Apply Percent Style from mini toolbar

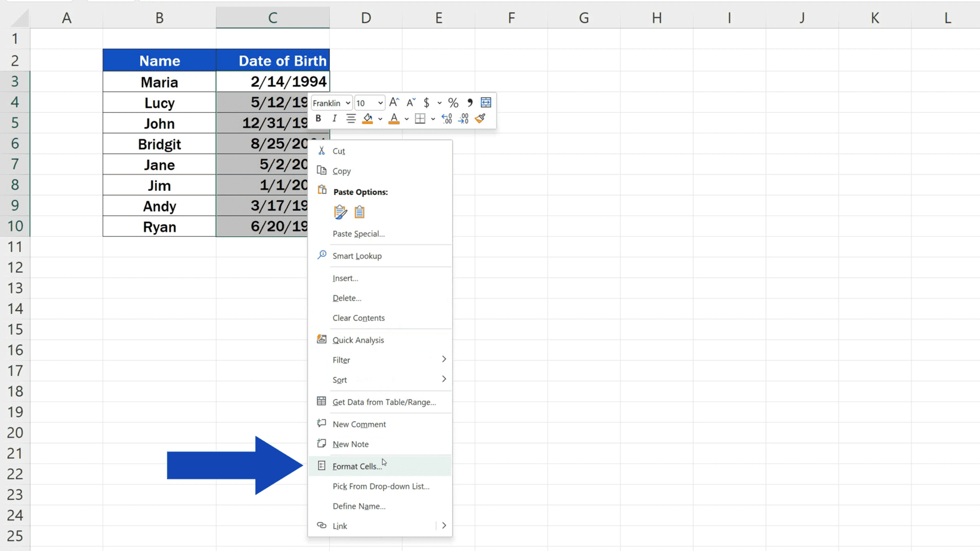click(453, 103)
